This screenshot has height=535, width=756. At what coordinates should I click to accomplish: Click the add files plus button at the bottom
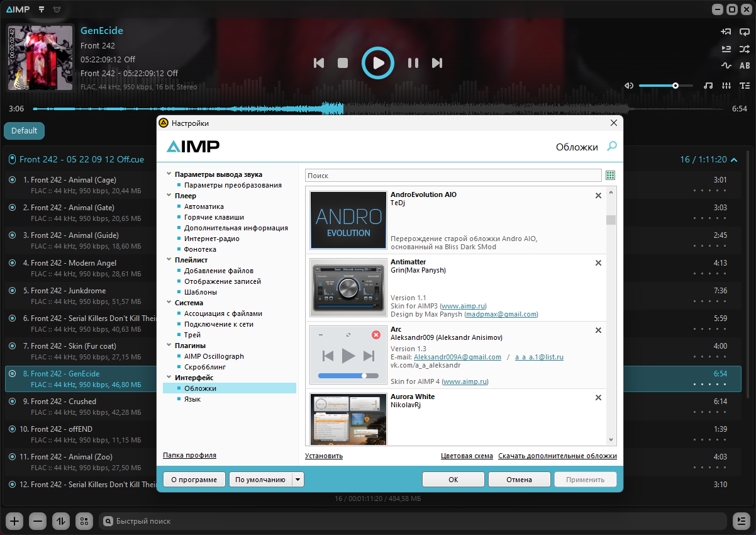(15, 521)
